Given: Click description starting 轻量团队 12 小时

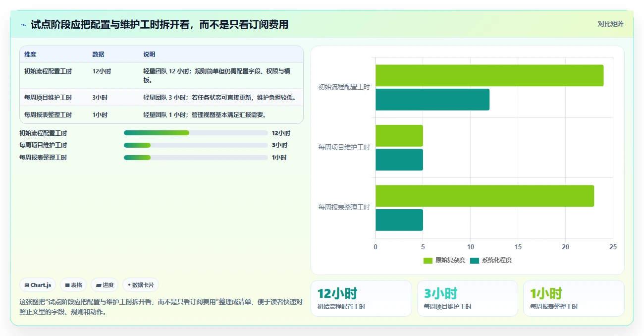Looking at the screenshot, I should click(217, 76).
